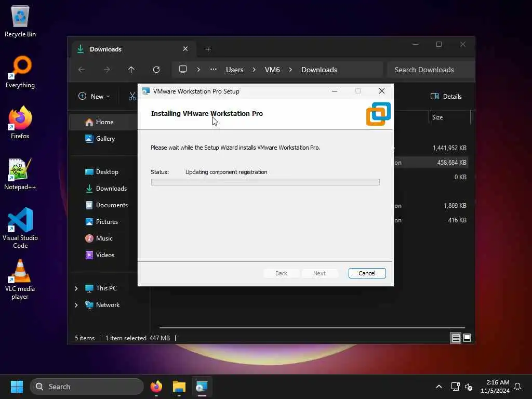The image size is (532, 399).
Task: Open the notifications bell icon
Action: click(x=517, y=387)
